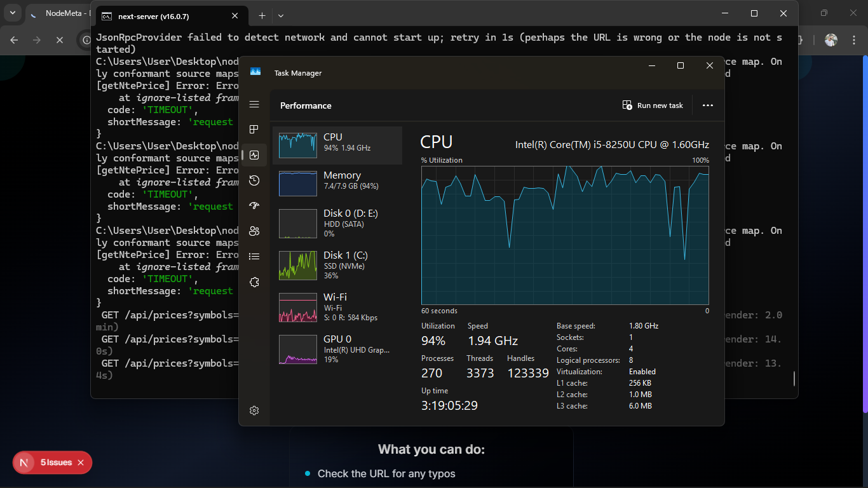Click the 5 Issues badge
This screenshot has width=868, height=488.
[x=52, y=463]
